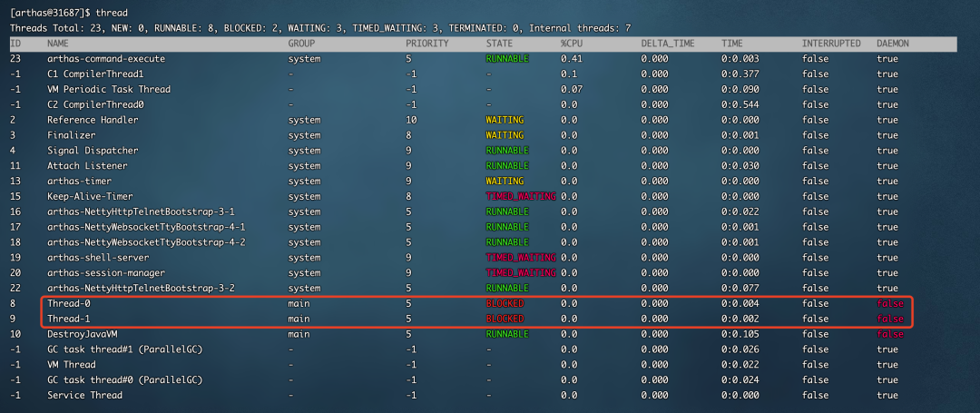Select the Attach Listener thread name
The image size is (980, 413).
pyautogui.click(x=87, y=165)
